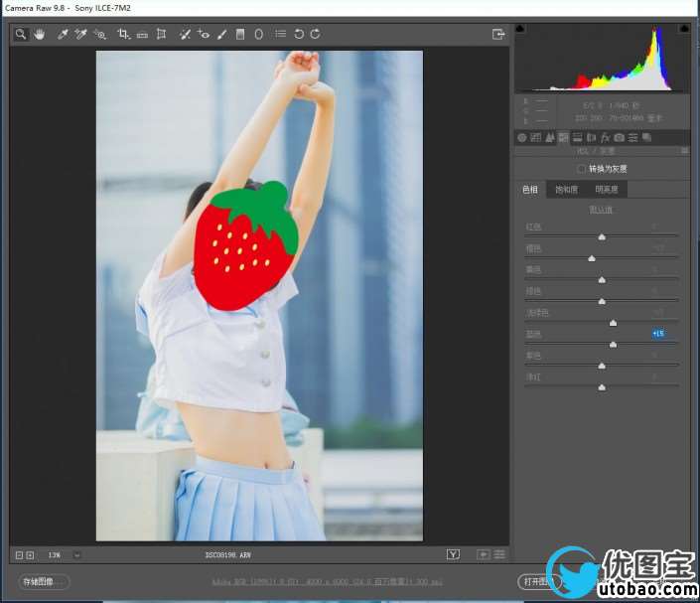Open the HSL panel options menu
This screenshot has height=603, width=700.
tap(684, 151)
